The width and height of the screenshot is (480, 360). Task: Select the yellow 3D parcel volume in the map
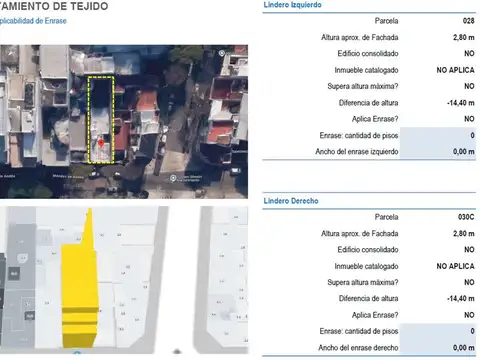click(x=80, y=279)
